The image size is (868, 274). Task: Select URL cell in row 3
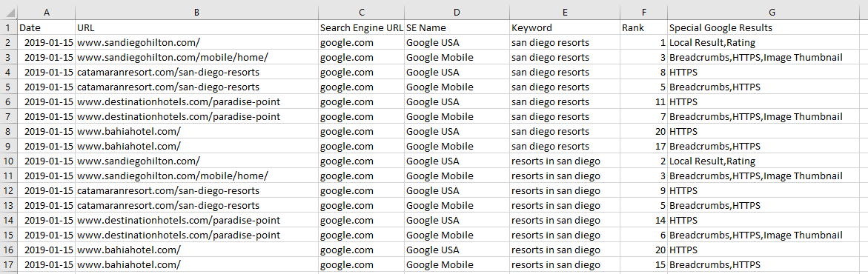coord(197,57)
